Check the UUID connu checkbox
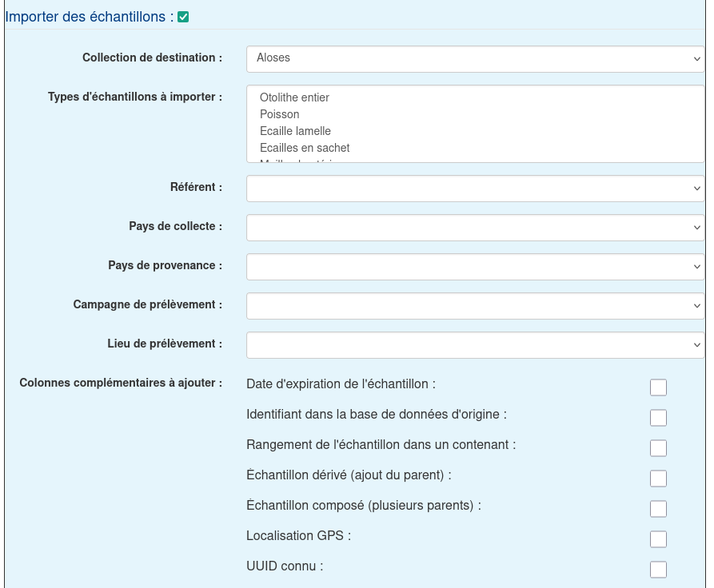The height and width of the screenshot is (588, 714). click(x=658, y=570)
